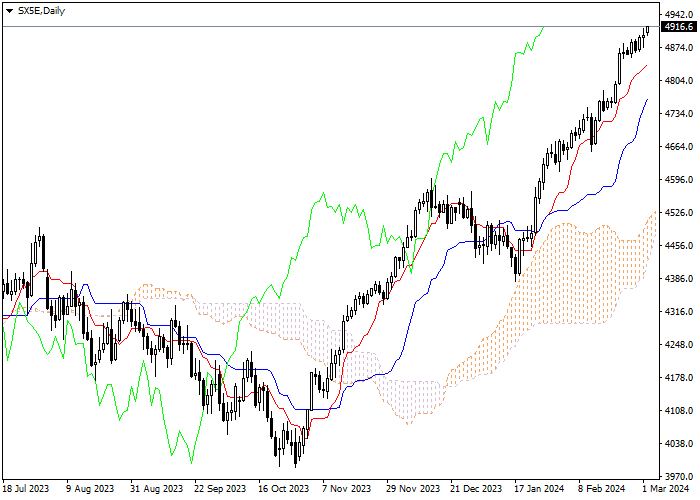Click the 21 Dec 2023 date label

pyautogui.click(x=476, y=489)
